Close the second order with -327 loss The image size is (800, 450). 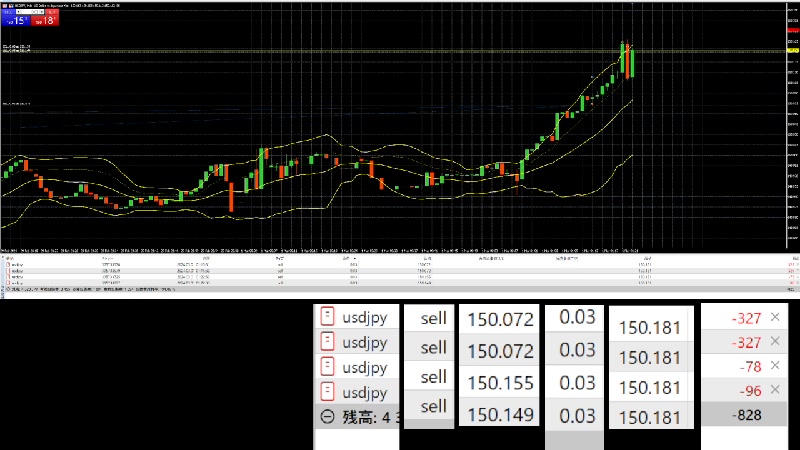click(x=774, y=341)
